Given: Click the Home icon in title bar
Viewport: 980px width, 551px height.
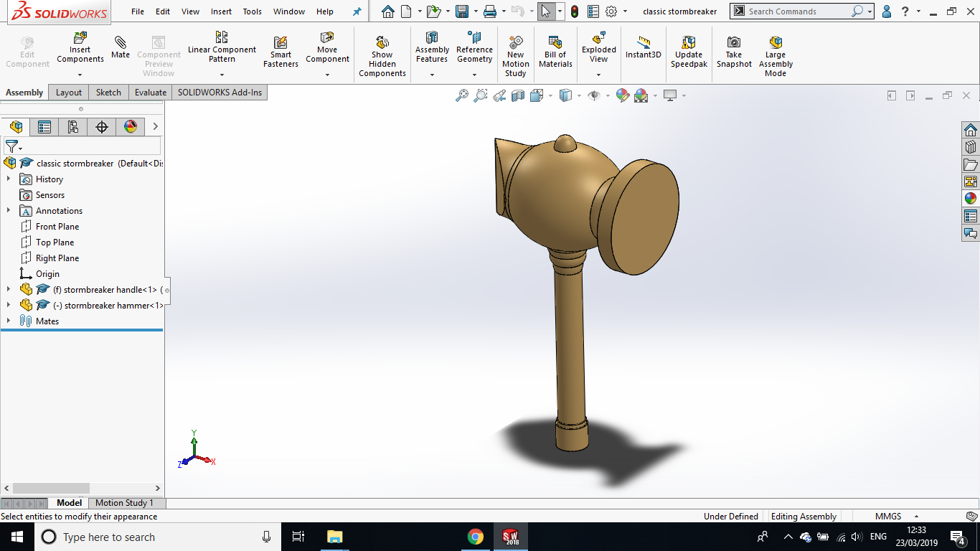Looking at the screenshot, I should tap(388, 11).
